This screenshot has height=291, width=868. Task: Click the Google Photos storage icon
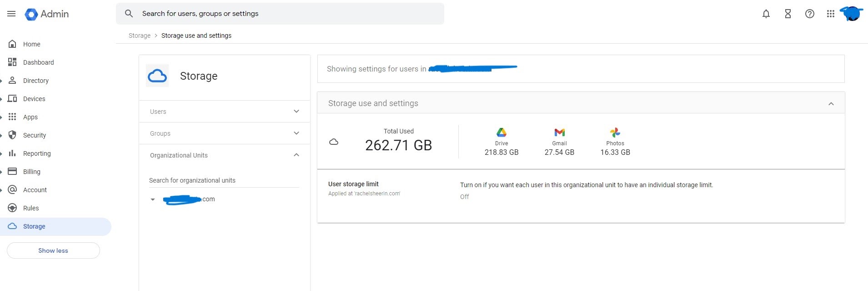coord(615,133)
